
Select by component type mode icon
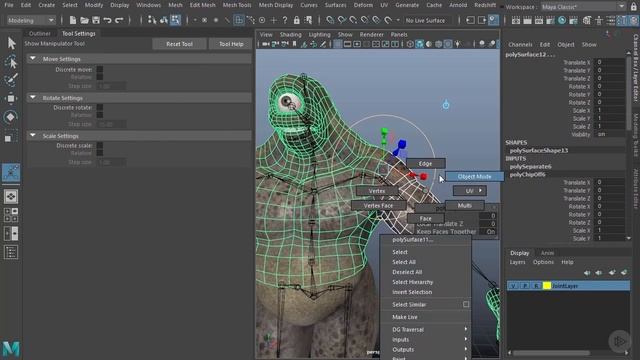[176, 20]
